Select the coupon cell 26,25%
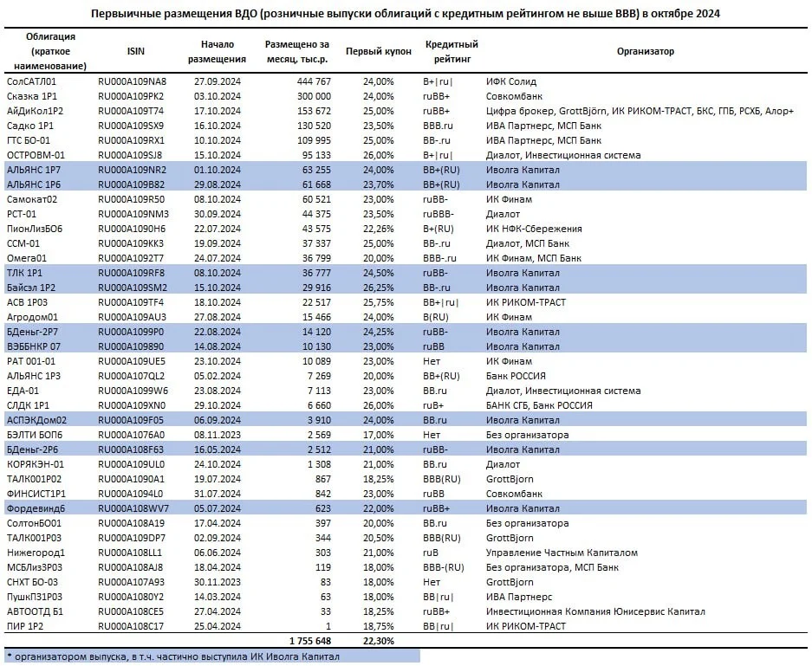The image size is (812, 666). [378, 288]
